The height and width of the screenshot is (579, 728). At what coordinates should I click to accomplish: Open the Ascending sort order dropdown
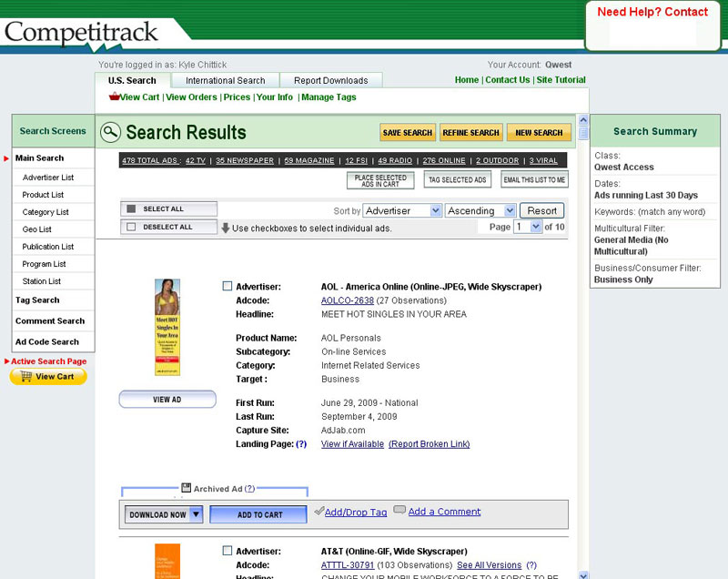[480, 211]
